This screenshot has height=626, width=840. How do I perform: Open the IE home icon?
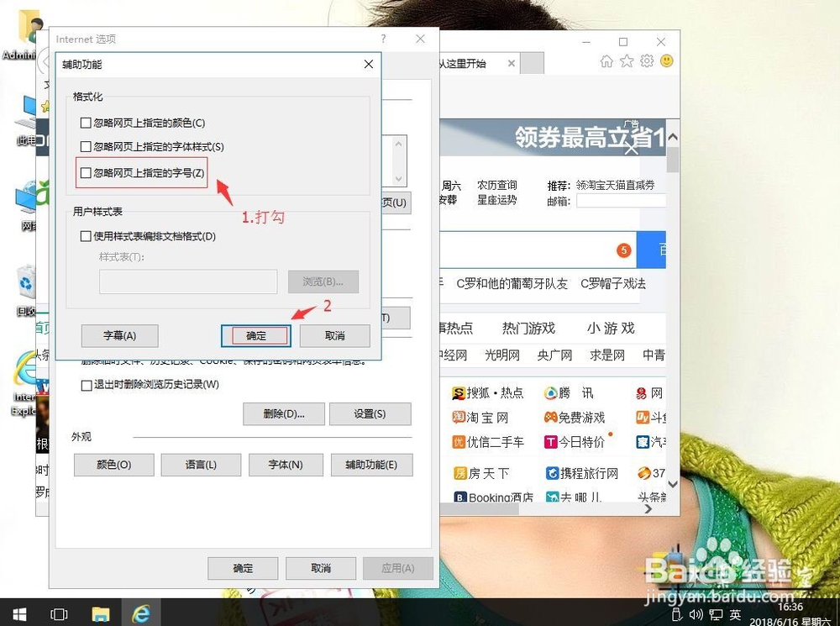pyautogui.click(x=606, y=61)
